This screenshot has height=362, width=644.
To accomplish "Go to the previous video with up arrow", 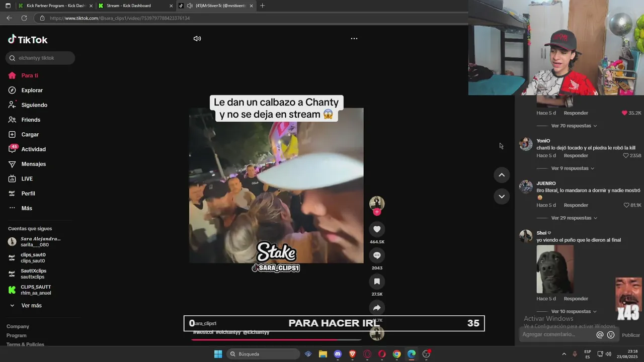I will click(x=502, y=175).
